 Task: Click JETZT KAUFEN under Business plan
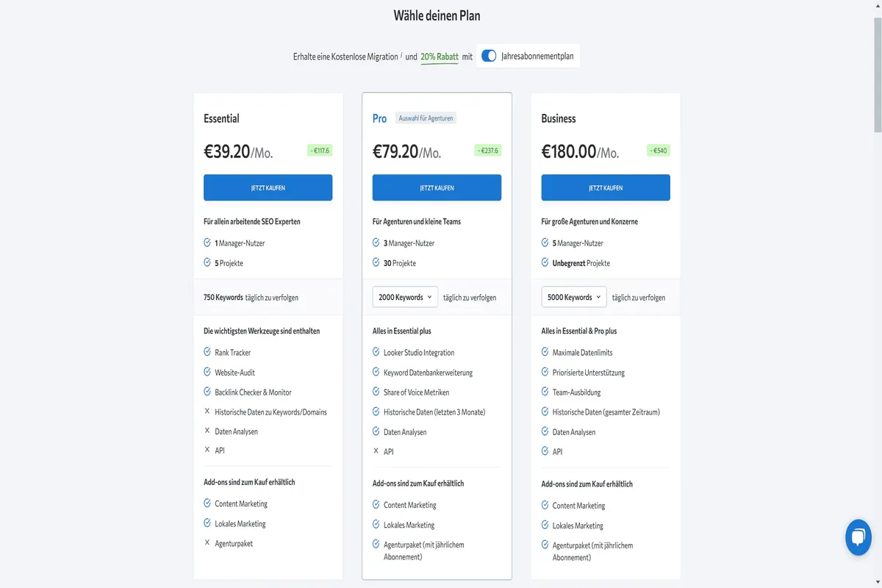point(606,187)
